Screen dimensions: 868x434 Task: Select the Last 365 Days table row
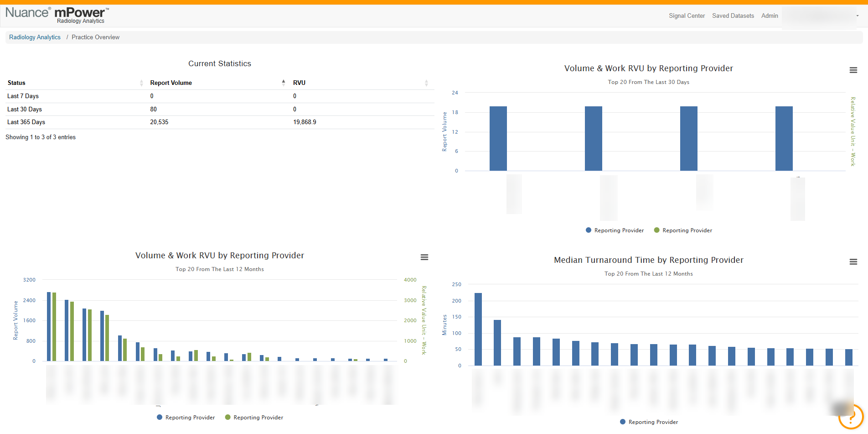220,122
